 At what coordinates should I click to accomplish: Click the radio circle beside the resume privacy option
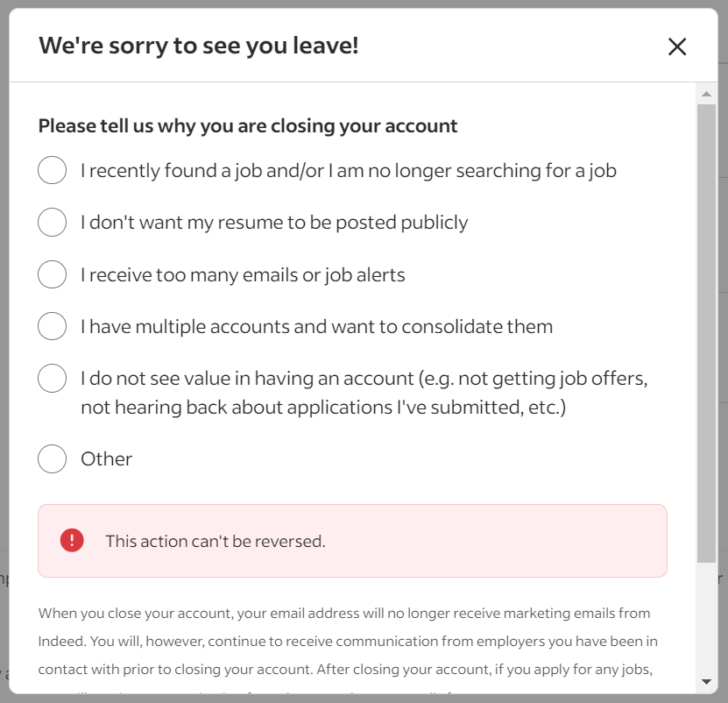pyautogui.click(x=52, y=222)
